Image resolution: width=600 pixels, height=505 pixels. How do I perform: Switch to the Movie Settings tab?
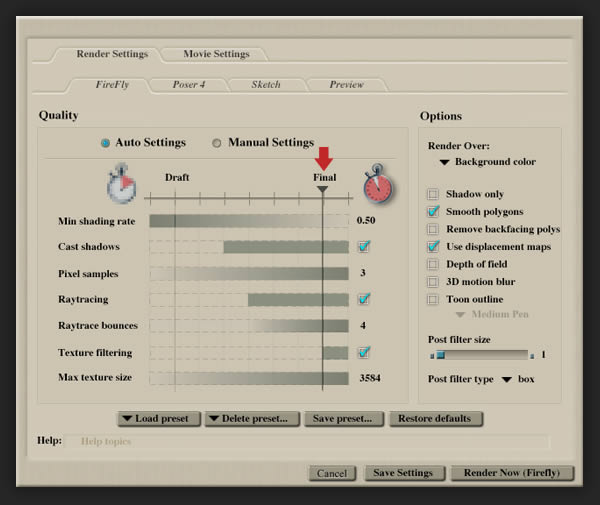coord(216,54)
